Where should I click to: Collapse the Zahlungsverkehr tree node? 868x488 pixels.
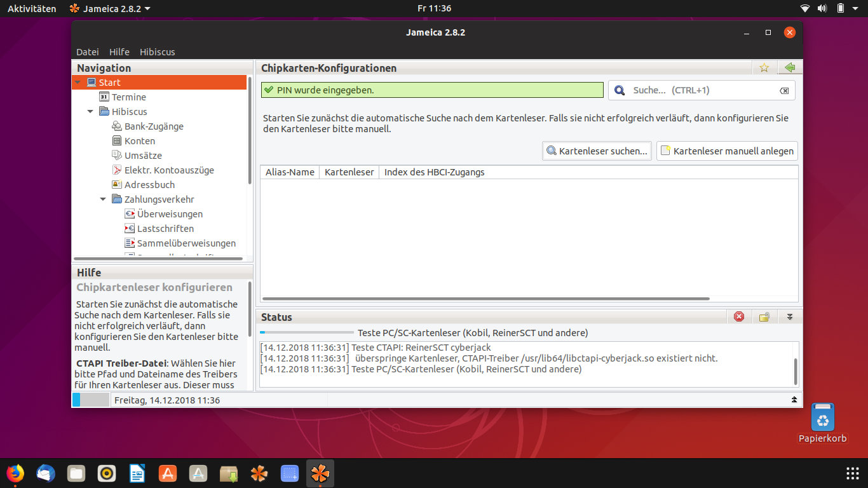click(103, 200)
